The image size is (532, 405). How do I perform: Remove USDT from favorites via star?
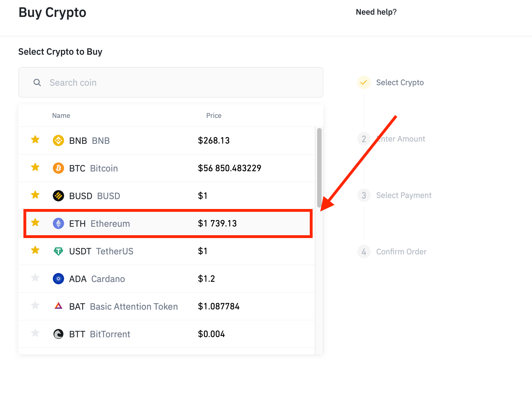pos(35,250)
